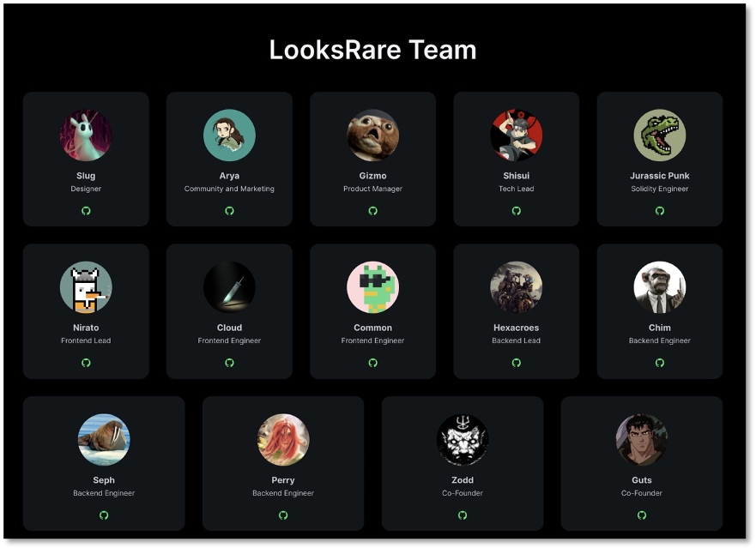Click Guts' anime warrior avatar
The width and height of the screenshot is (756, 548).
click(642, 440)
